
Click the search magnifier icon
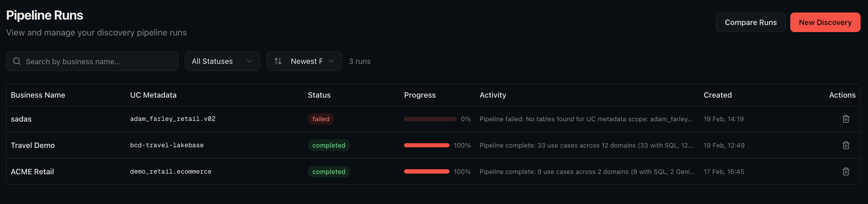click(x=16, y=61)
